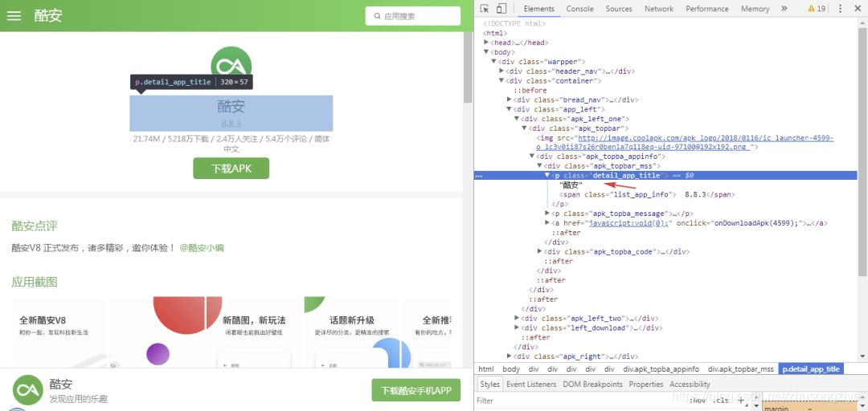Image resolution: width=868 pixels, height=411 pixels.
Task: Collapse the body element node
Action: click(x=486, y=52)
